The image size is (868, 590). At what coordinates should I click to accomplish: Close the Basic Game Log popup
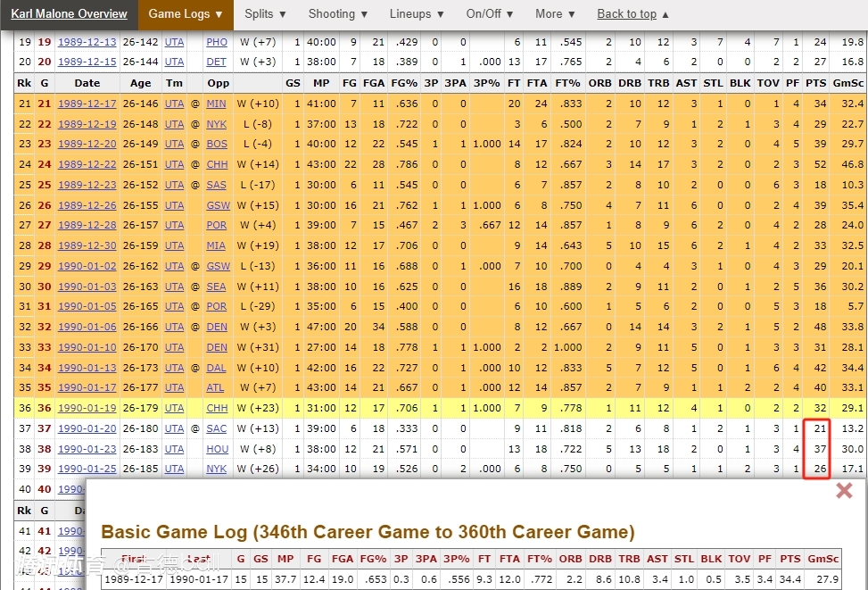pyautogui.click(x=844, y=490)
